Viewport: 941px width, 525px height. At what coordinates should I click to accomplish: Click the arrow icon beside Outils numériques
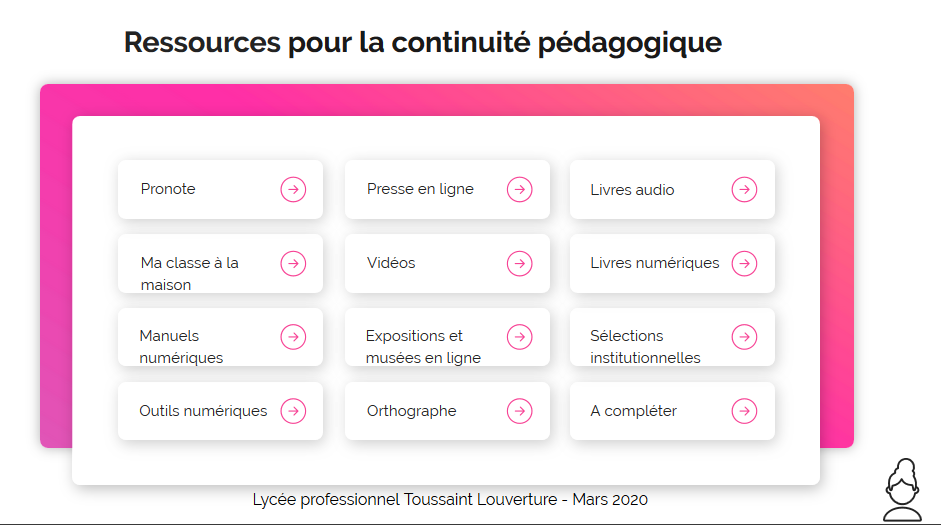[293, 411]
